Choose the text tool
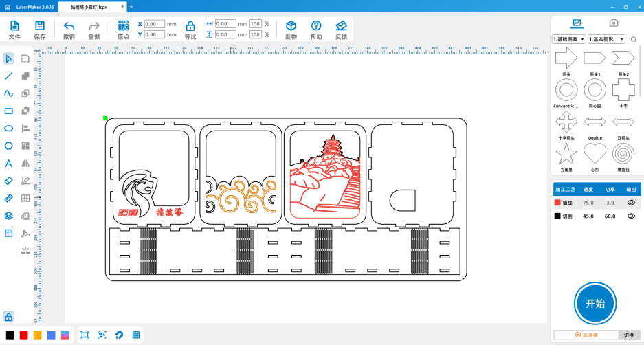Screen dimensions: 644x345 (9, 164)
